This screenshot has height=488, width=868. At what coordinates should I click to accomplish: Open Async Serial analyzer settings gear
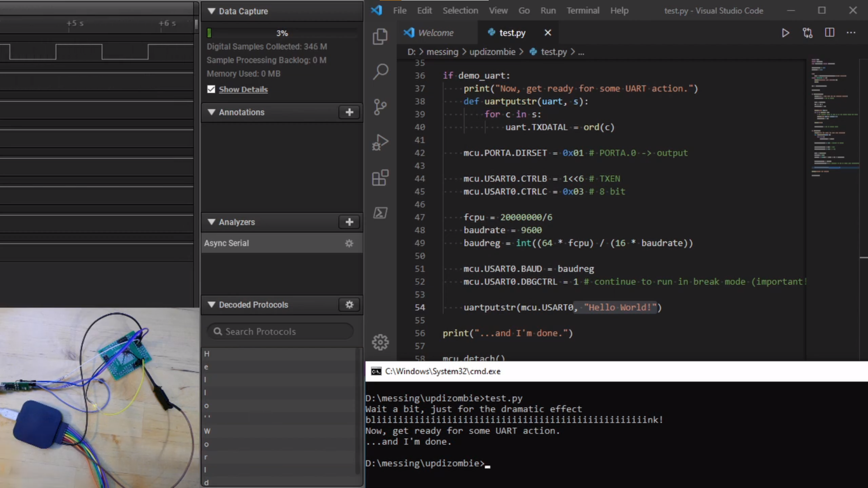(x=349, y=243)
